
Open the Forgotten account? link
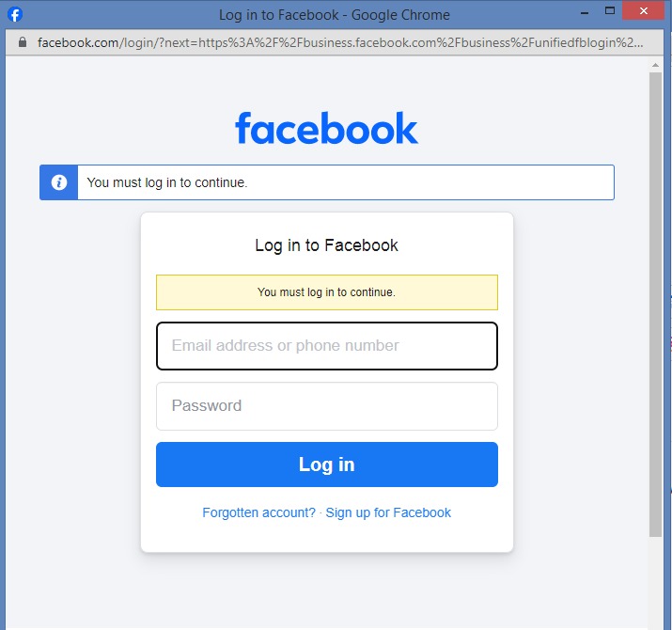point(258,512)
